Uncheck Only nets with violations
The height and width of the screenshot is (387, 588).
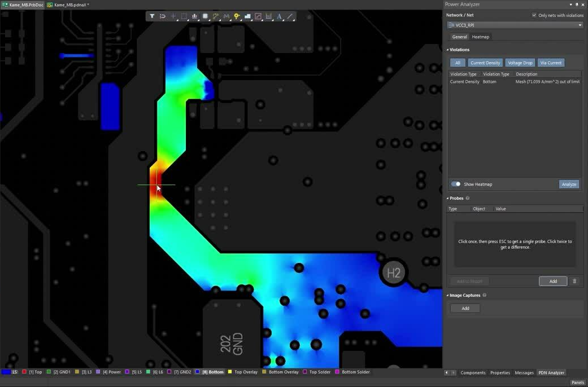[x=533, y=15]
